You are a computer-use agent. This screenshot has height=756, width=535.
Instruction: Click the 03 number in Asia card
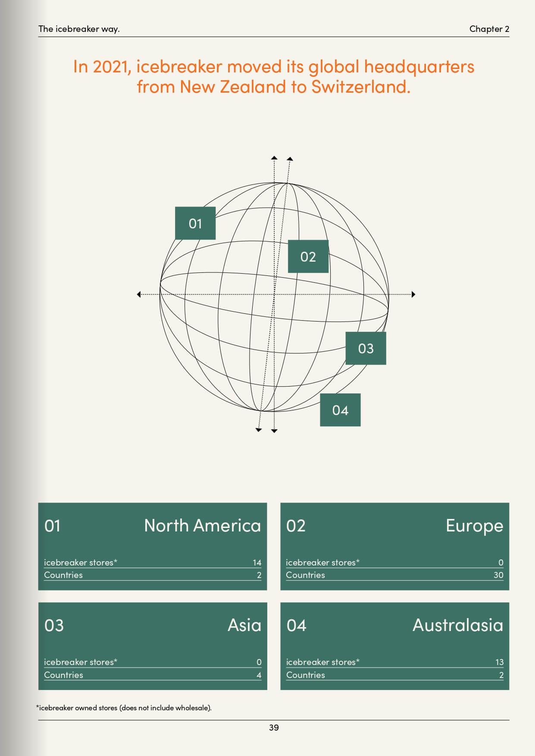[54, 625]
